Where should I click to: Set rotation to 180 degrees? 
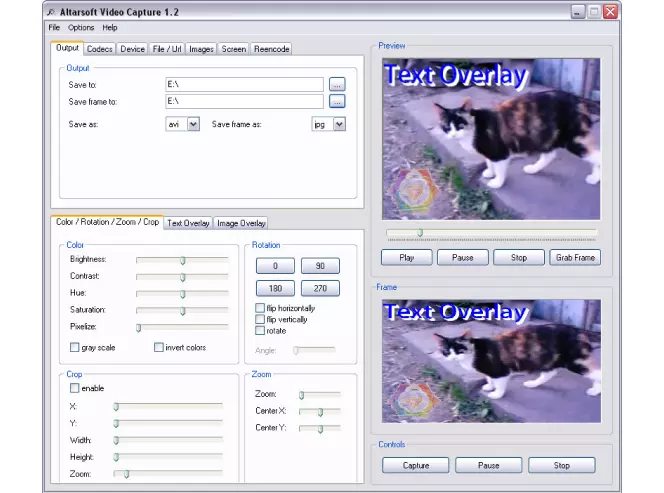275,288
